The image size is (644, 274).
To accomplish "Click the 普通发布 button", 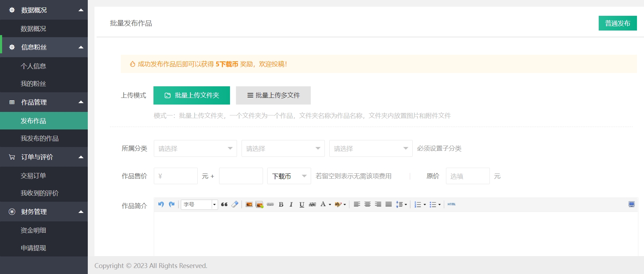I will (618, 23).
